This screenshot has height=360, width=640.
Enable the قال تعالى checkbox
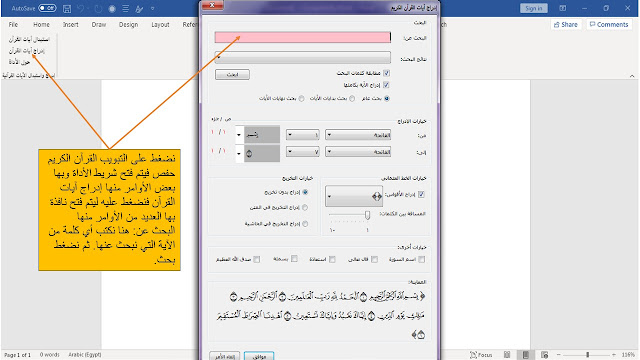click(374, 259)
